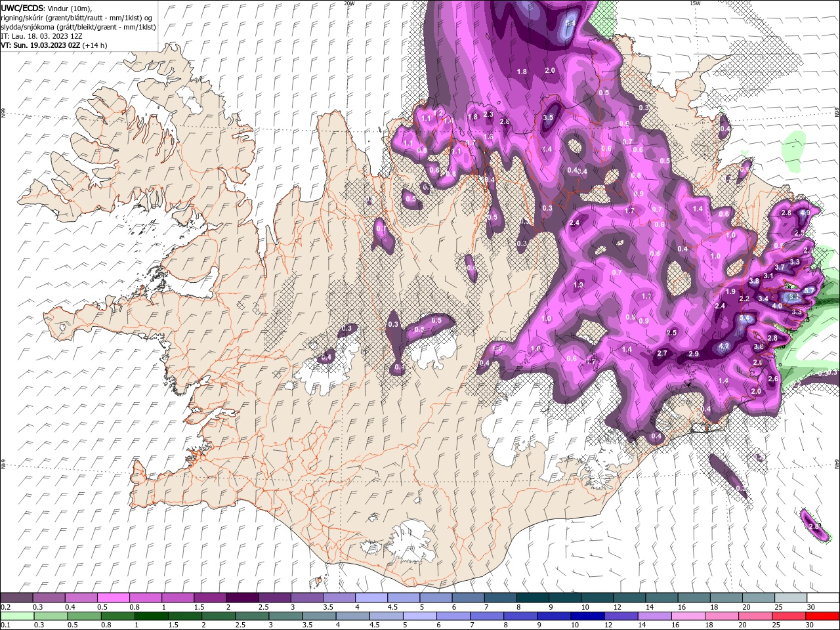Click the "UWC/ECDS" title in the header box
Screen dimensions: 840x630
point(22,8)
